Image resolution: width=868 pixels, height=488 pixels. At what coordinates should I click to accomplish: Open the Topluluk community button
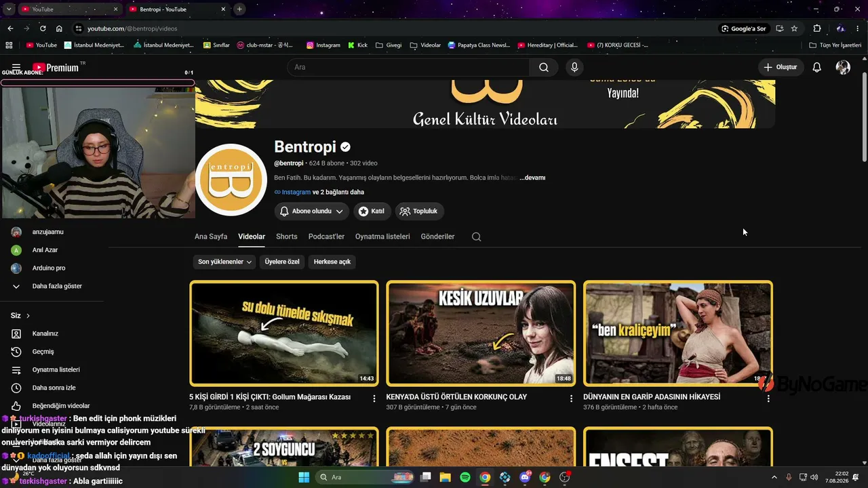point(418,211)
